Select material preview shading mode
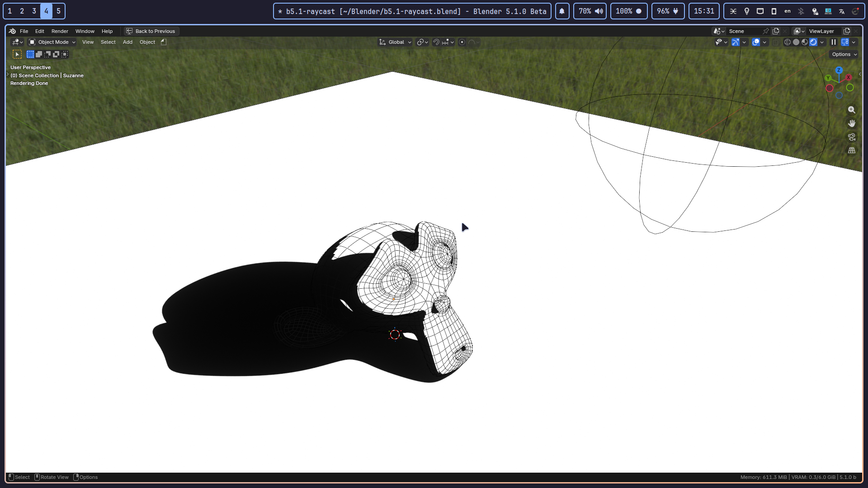This screenshot has width=868, height=488. click(x=805, y=42)
